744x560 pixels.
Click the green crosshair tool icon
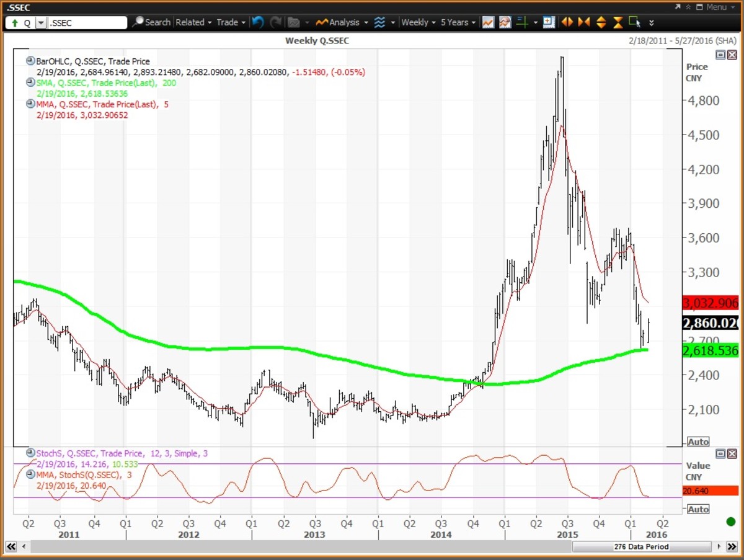pyautogui.click(x=522, y=22)
